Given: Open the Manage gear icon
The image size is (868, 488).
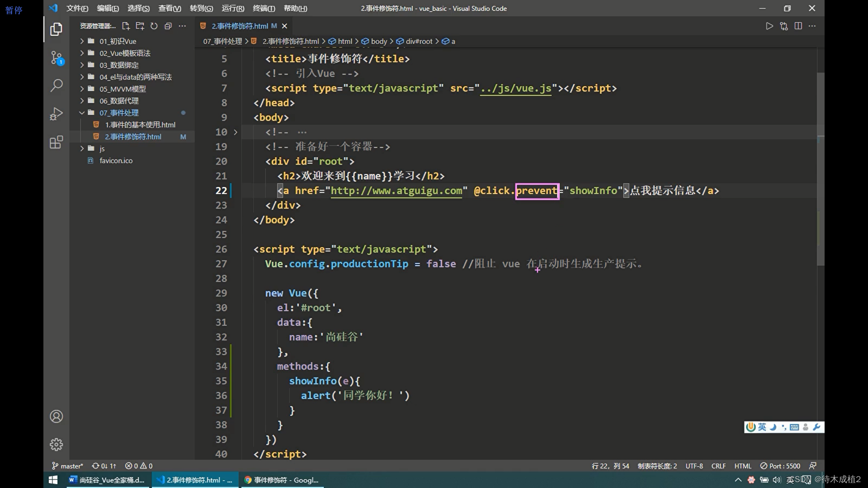Looking at the screenshot, I should (56, 445).
